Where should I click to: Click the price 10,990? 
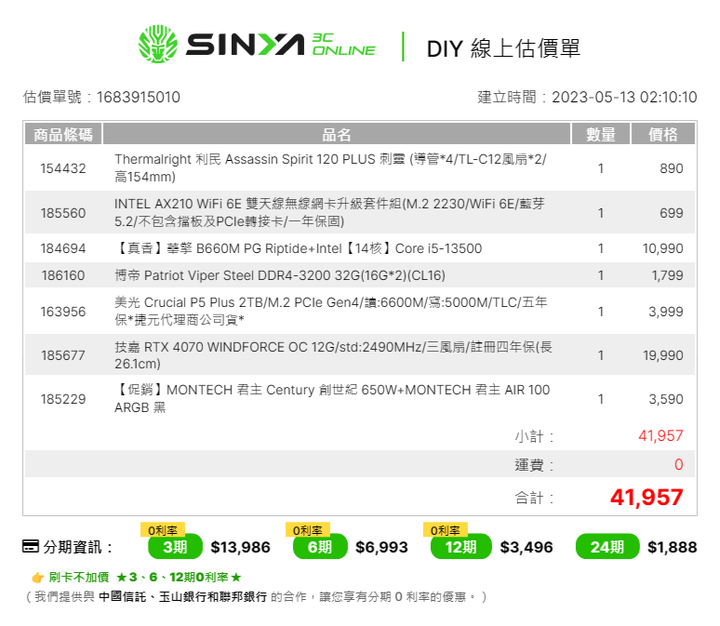tap(663, 248)
